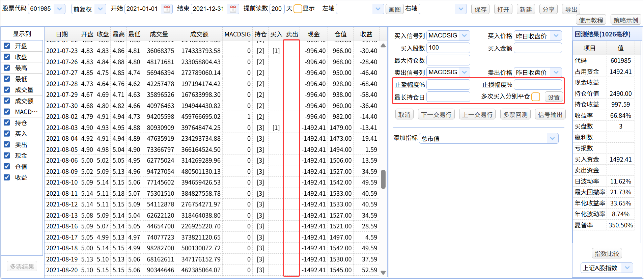Enable the 多次买入分别平仓 checkbox
This screenshot has width=644, height=279.
coord(535,97)
